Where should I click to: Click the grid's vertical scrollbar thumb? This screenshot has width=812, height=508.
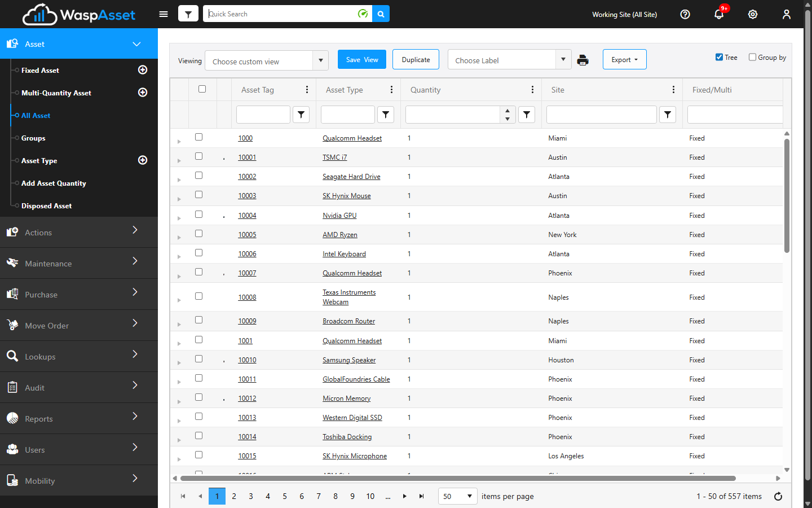[x=787, y=195]
